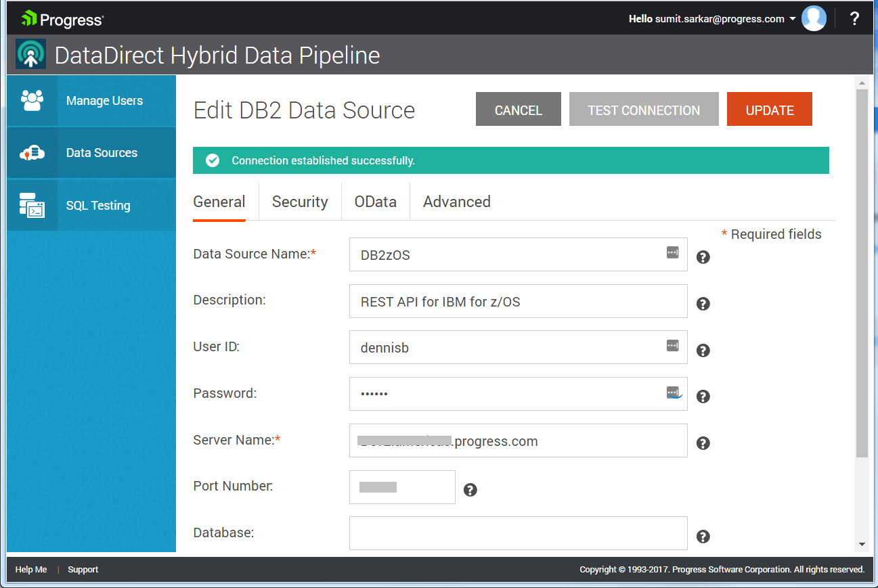Image resolution: width=878 pixels, height=588 pixels.
Task: Expand the account dropdown beside sumit.sarkar@progress.com
Action: tap(794, 19)
